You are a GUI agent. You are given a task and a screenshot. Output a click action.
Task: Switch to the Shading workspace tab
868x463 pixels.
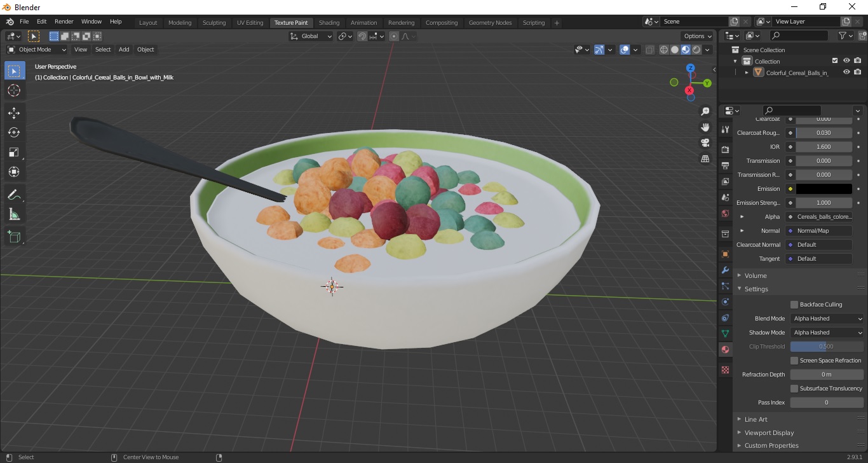[x=329, y=23]
